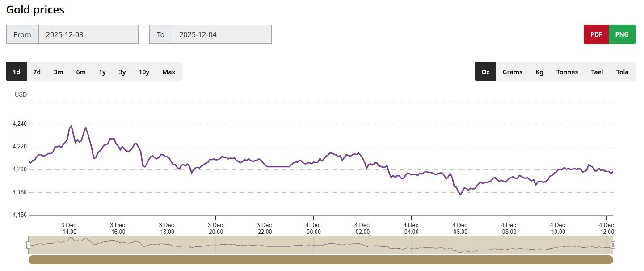
Task: Select Tonnes as weight unit
Action: [x=567, y=72]
